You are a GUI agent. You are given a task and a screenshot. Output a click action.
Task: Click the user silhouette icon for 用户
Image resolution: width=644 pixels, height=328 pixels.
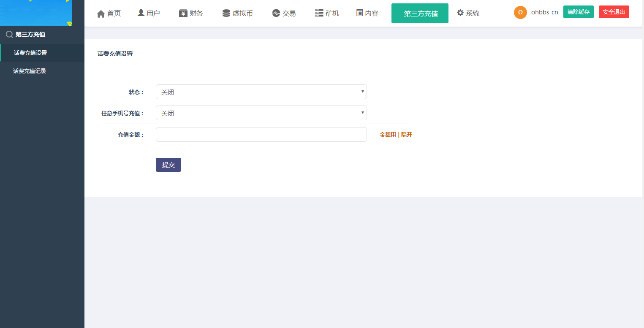coord(141,13)
